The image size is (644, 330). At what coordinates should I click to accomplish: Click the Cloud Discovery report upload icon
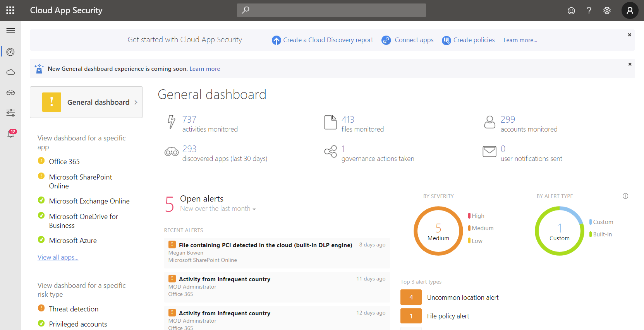[x=276, y=40]
